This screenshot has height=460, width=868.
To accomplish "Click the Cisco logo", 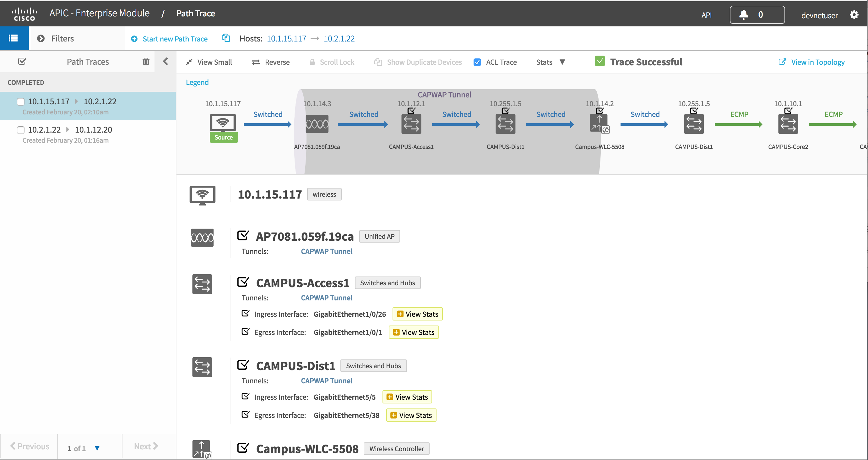I will point(24,14).
